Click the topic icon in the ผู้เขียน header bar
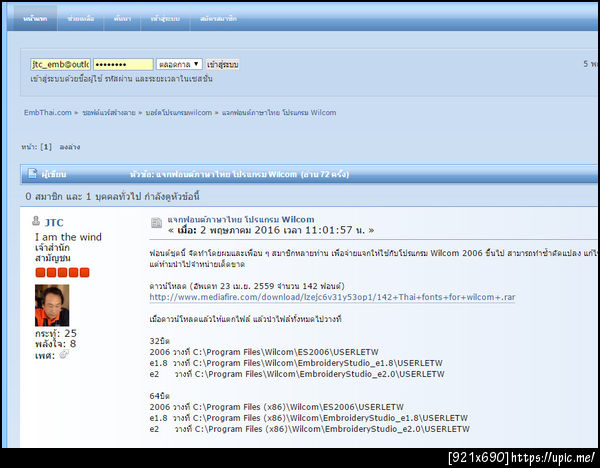This screenshot has width=600, height=468. pyautogui.click(x=32, y=174)
